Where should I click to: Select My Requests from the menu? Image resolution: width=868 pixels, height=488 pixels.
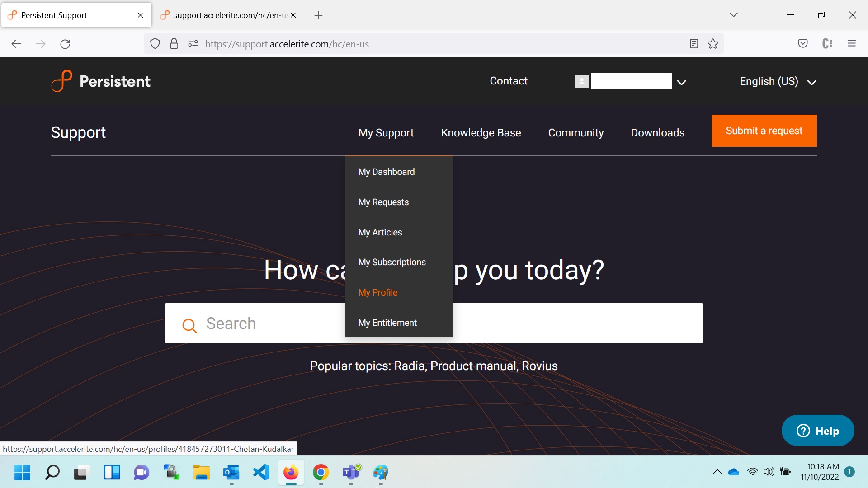tap(383, 202)
